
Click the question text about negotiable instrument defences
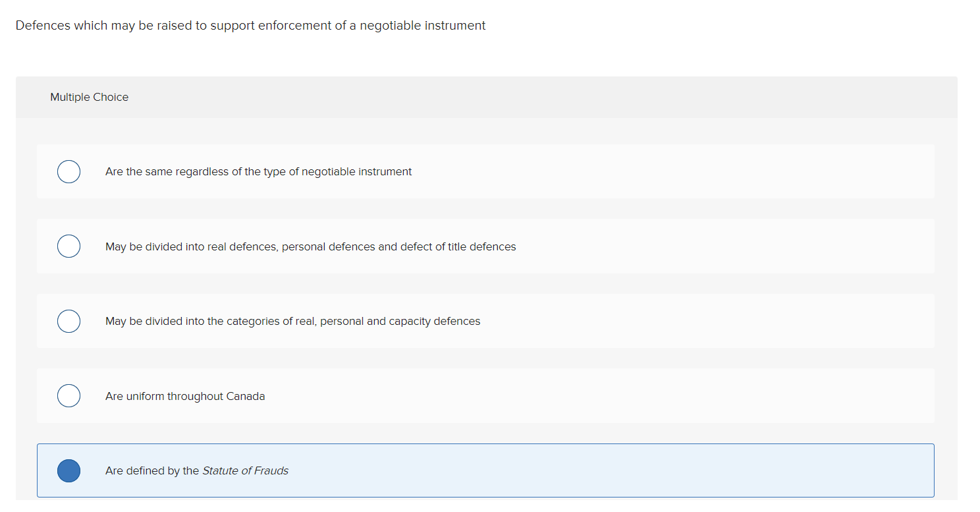click(250, 25)
